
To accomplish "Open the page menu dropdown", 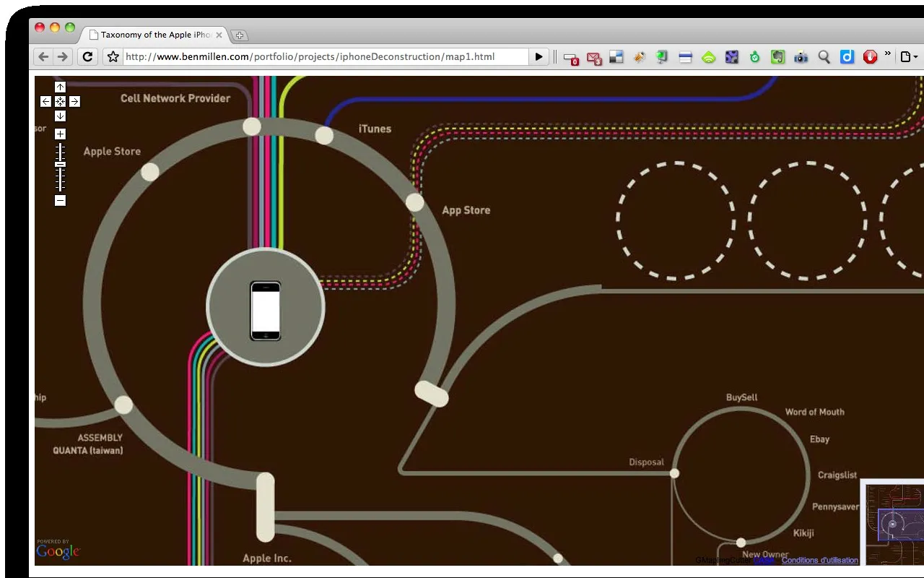I will [x=909, y=56].
